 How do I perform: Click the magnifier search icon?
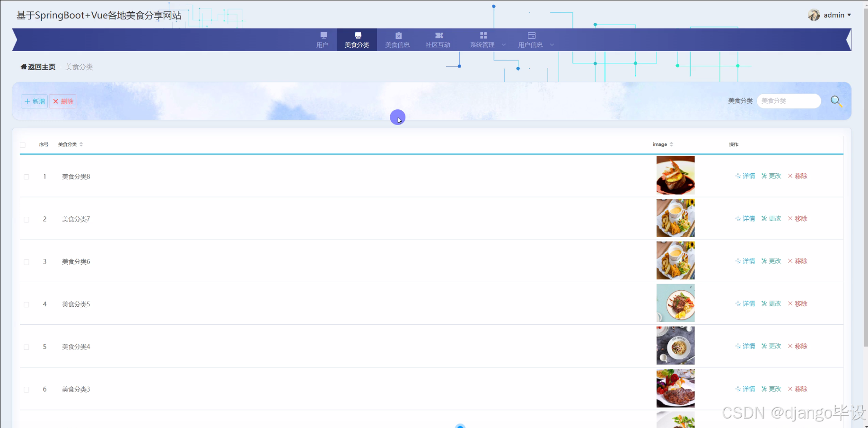836,101
